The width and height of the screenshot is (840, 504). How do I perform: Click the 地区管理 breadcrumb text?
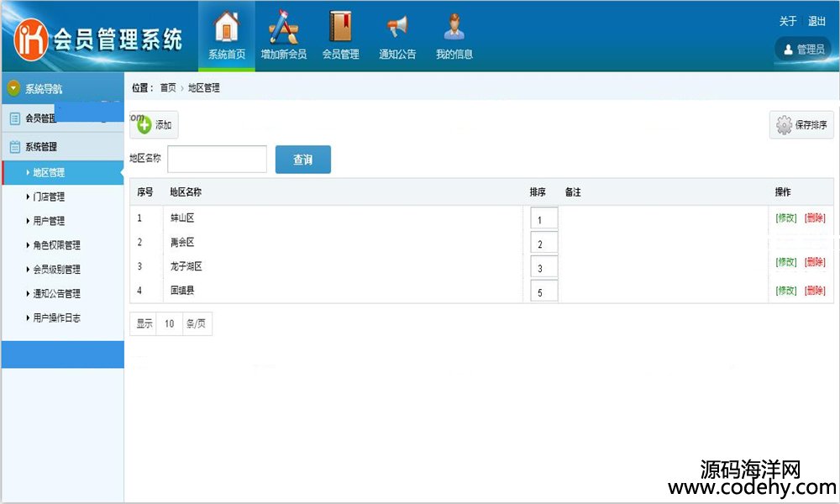[x=203, y=87]
